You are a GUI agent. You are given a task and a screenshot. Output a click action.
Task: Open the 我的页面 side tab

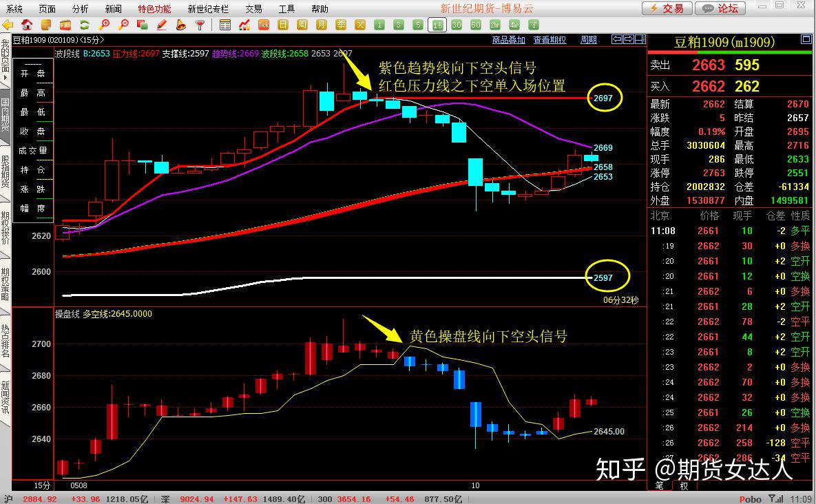[x=6, y=59]
